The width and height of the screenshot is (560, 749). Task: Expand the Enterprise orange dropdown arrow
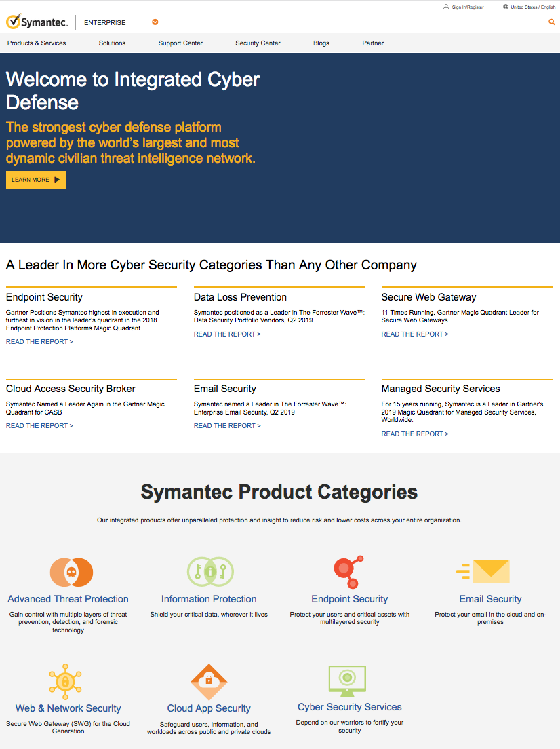155,22
